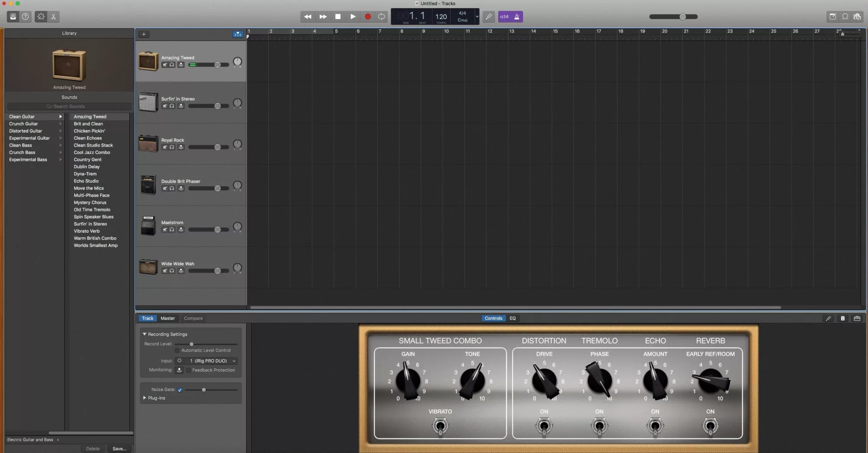Mute the Surfin' in Stereo track
This screenshot has width=868, height=453.
pyautogui.click(x=165, y=105)
